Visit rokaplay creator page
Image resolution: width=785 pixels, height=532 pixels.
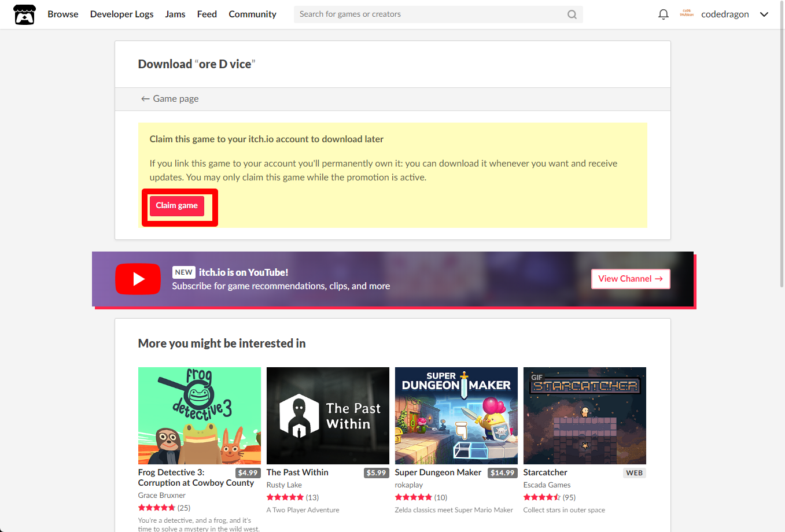click(x=409, y=485)
